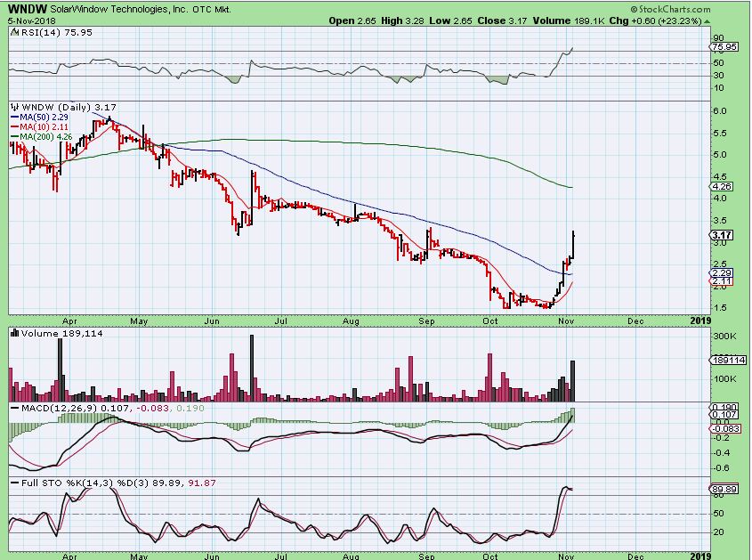Click the Dec label under the price panel
The height and width of the screenshot is (560, 752).
coord(635,321)
